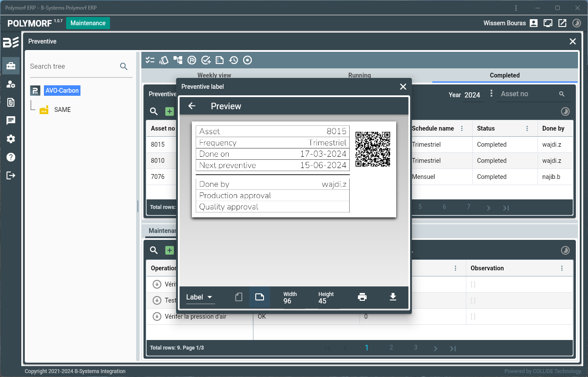This screenshot has width=588, height=377.
Task: Click the green Maintenance module button
Action: (x=88, y=23)
